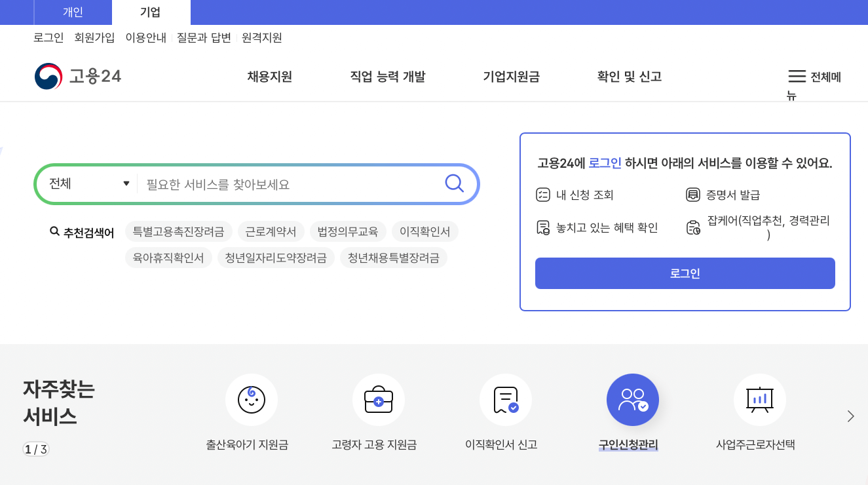The height and width of the screenshot is (485, 868).
Task: Click the 이직확인서 신고 document icon
Action: pos(505,400)
